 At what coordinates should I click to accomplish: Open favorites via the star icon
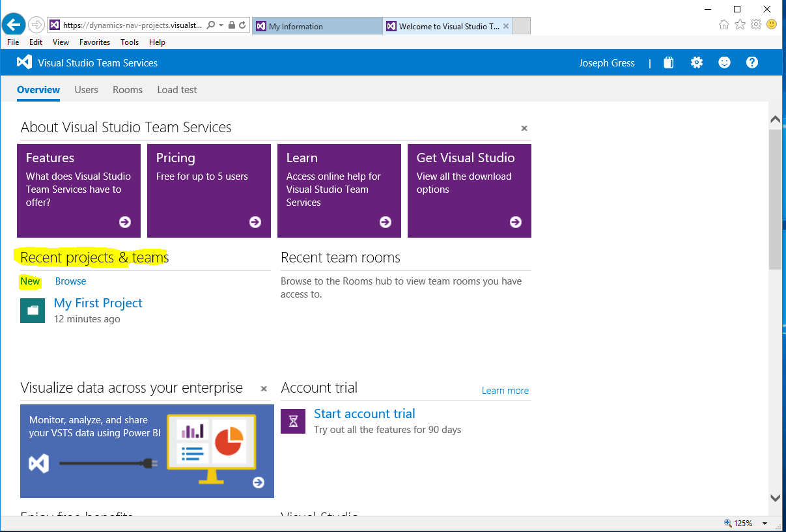coord(740,24)
